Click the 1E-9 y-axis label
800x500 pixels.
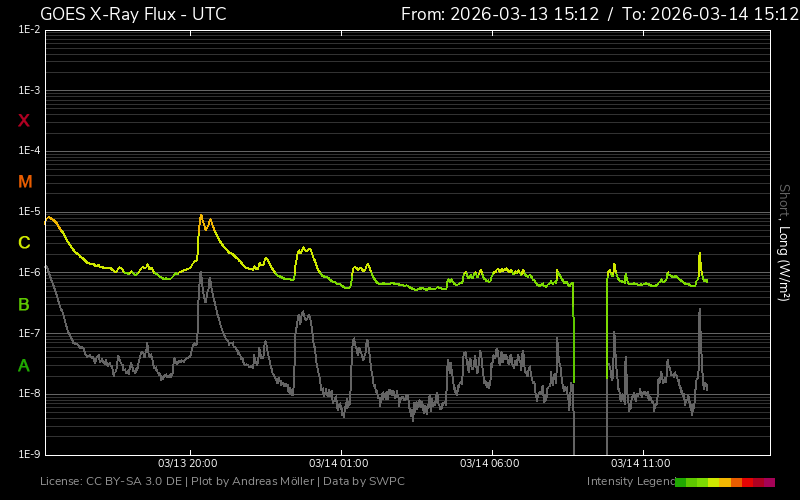29,454
